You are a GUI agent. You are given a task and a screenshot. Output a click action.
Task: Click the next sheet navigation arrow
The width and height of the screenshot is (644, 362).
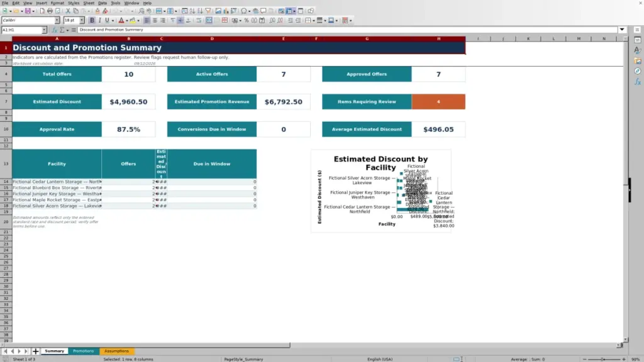point(19,351)
